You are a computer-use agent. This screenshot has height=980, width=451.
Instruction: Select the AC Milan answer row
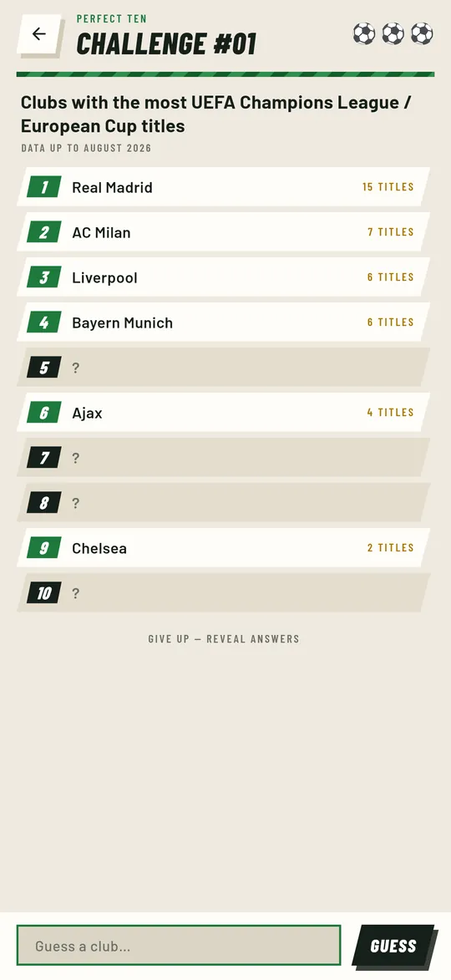(224, 232)
